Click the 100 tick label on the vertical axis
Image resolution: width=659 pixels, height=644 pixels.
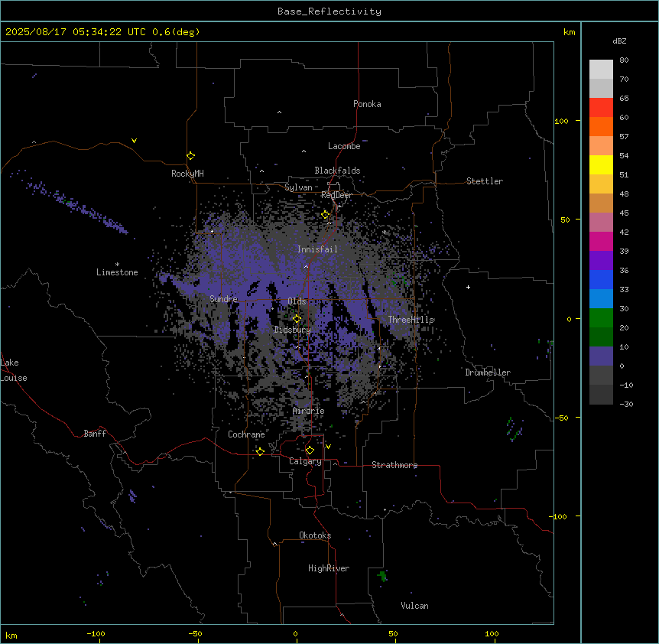pyautogui.click(x=561, y=121)
